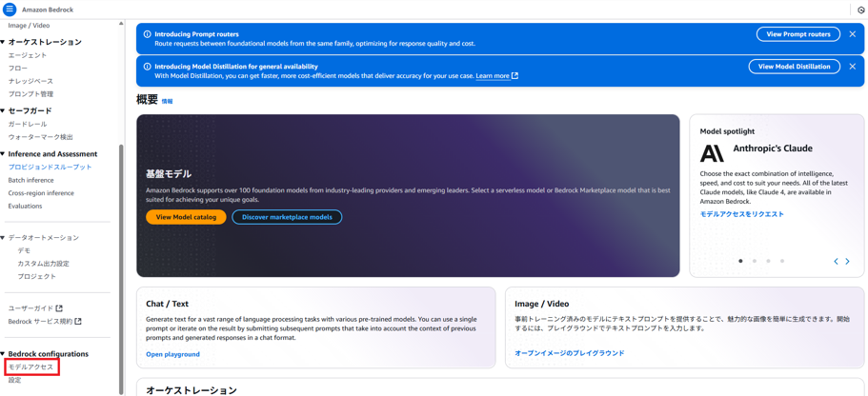The height and width of the screenshot is (396, 868).
Task: Open ユーザーガイド external link
Action: point(35,308)
